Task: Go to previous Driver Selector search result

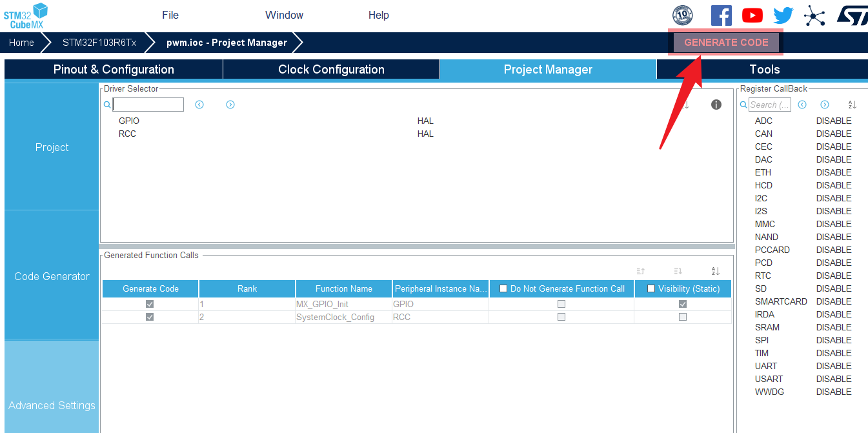Action: pos(199,105)
